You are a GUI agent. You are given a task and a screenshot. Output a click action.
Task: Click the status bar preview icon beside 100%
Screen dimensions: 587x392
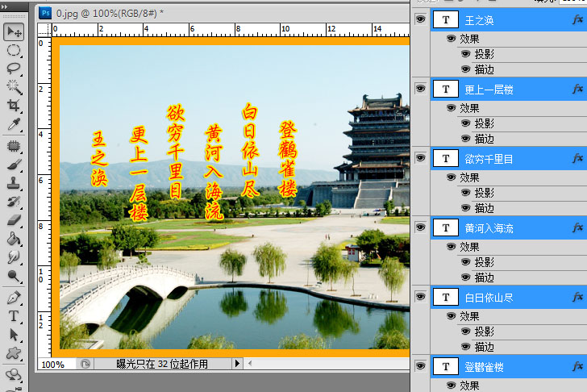pos(85,364)
